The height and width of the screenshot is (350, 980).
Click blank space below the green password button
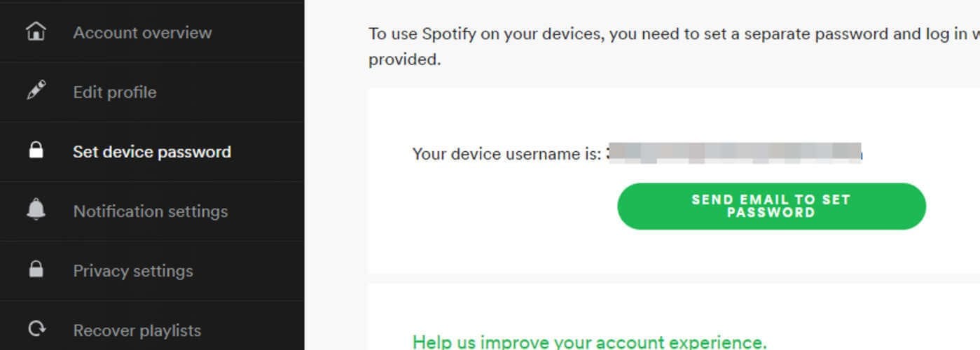pos(771,252)
